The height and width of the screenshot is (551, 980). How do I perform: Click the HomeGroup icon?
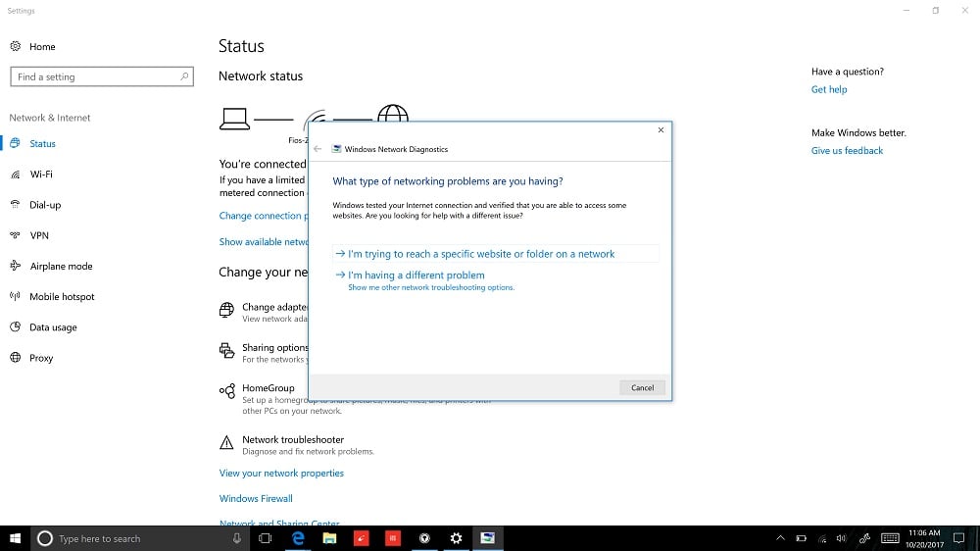(x=227, y=391)
